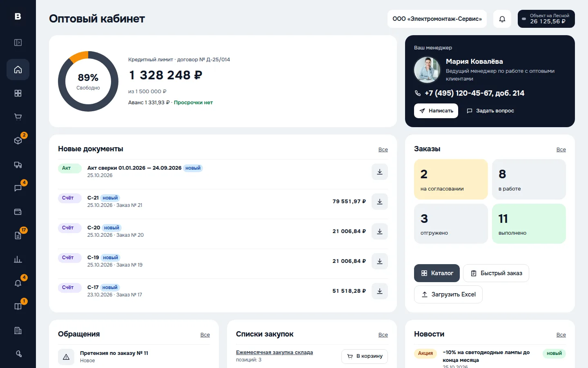Open the key icon in sidebar
This screenshot has width=588, height=368.
[18, 354]
